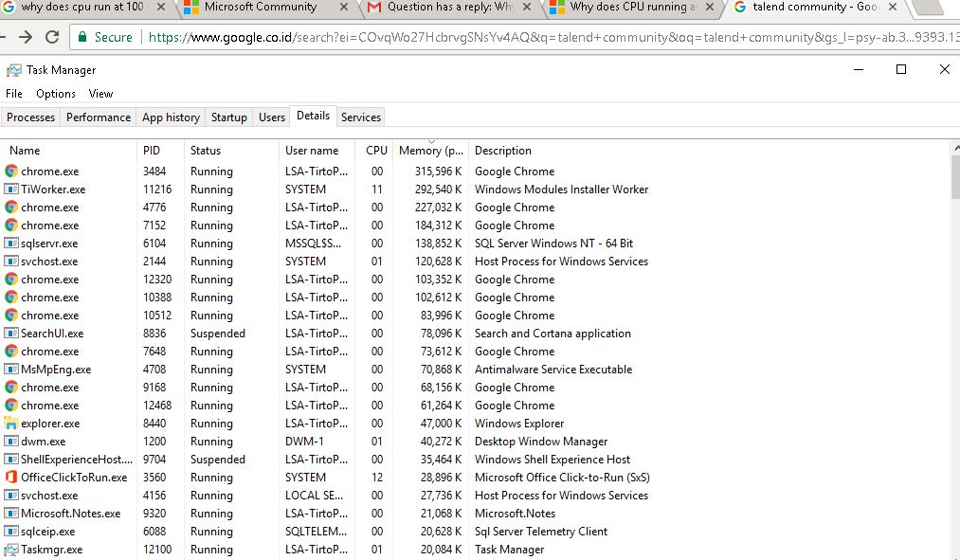Click the TiWorker.exe process icon
Viewport: 960px width, 560px height.
[x=11, y=190]
